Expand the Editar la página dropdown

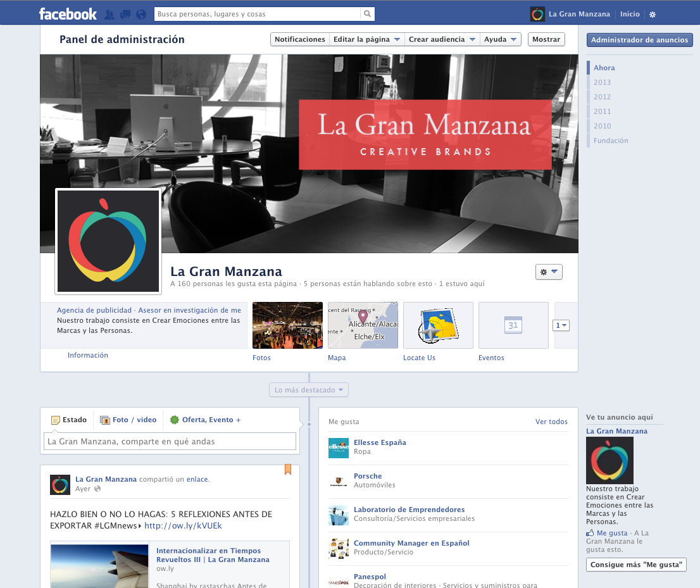point(366,39)
